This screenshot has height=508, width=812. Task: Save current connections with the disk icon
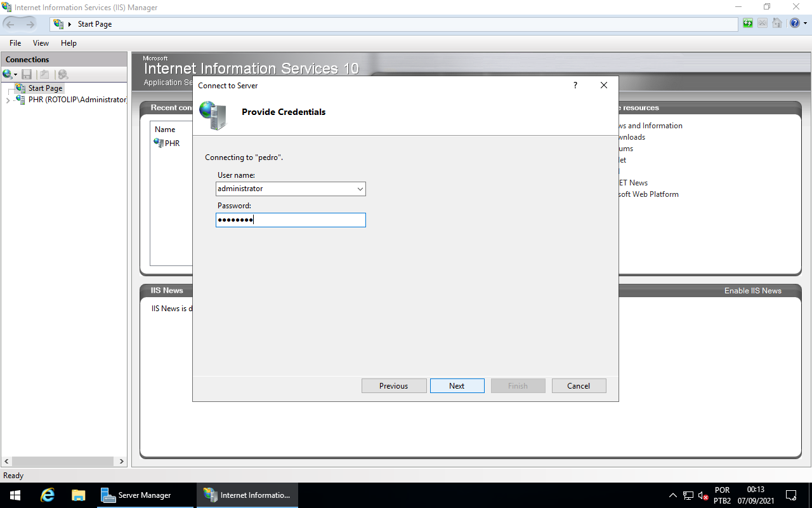pos(27,74)
